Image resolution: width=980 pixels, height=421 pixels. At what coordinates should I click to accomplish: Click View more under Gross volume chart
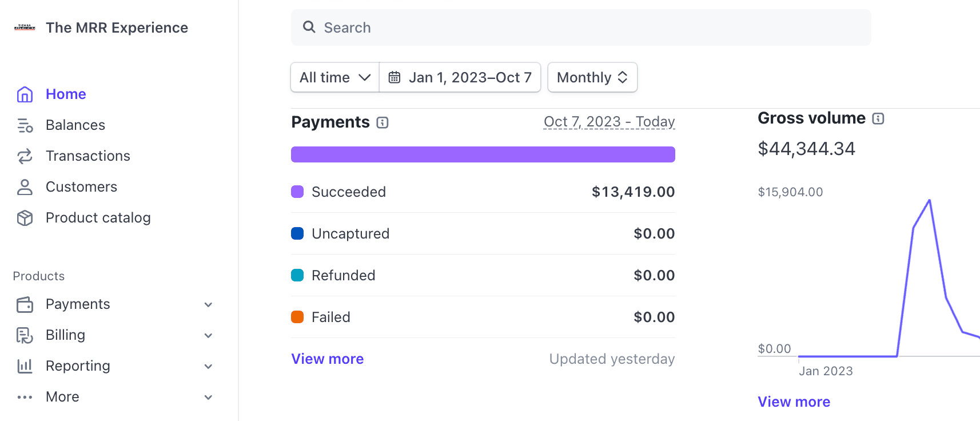[x=794, y=402]
